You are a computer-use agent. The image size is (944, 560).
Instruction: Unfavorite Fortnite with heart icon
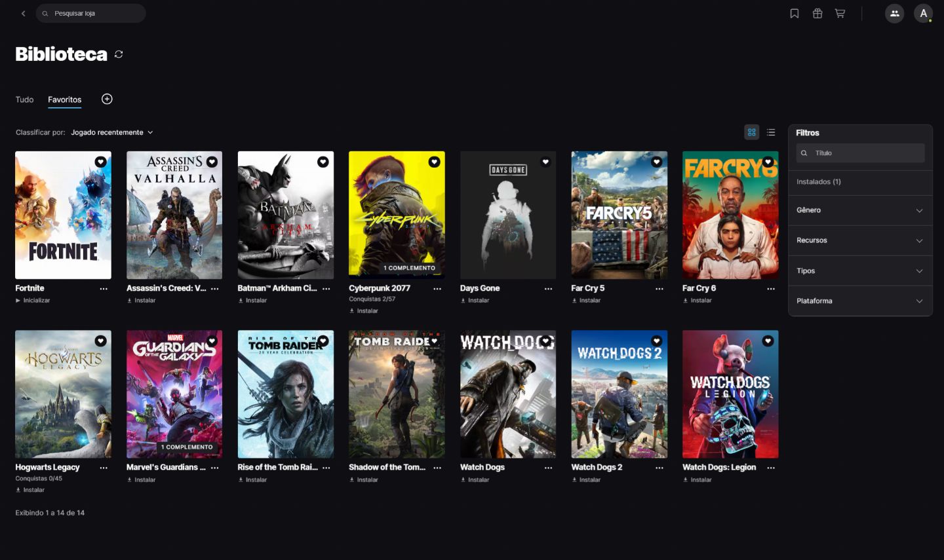pos(100,162)
